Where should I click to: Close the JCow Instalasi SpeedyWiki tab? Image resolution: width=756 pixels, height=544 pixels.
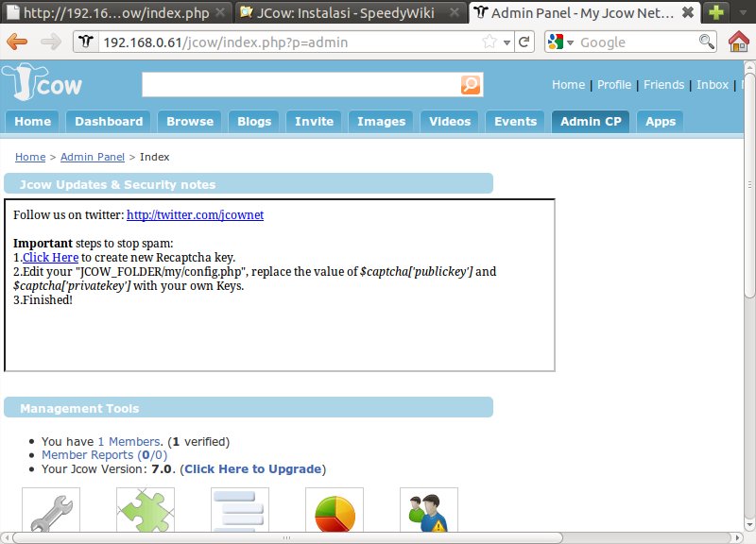pos(455,12)
